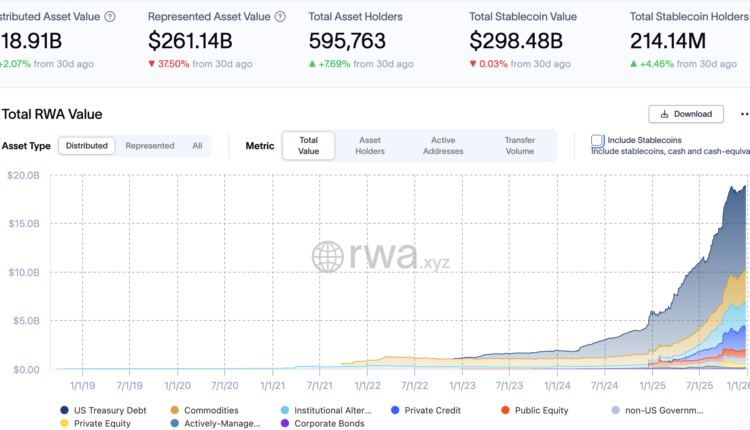The height and width of the screenshot is (430, 750).
Task: Select the All asset type option
Action: [197, 146]
